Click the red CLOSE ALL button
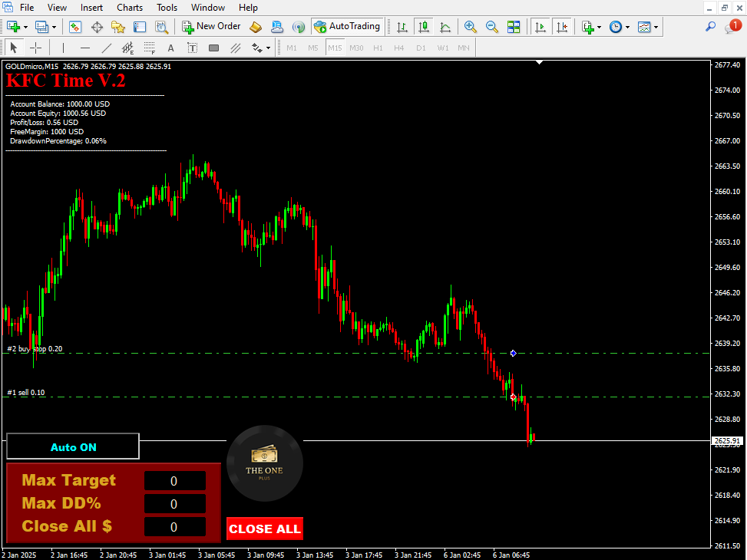747x560 pixels. pos(265,529)
